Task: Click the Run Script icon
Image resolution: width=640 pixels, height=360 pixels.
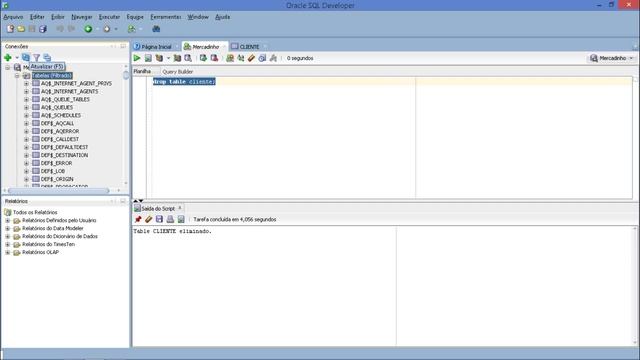Action: pyautogui.click(x=148, y=58)
